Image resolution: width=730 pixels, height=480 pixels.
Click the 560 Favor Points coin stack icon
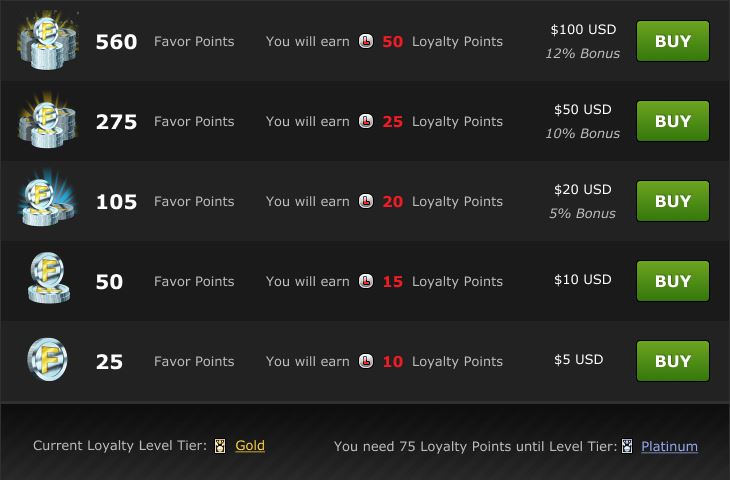tap(47, 41)
